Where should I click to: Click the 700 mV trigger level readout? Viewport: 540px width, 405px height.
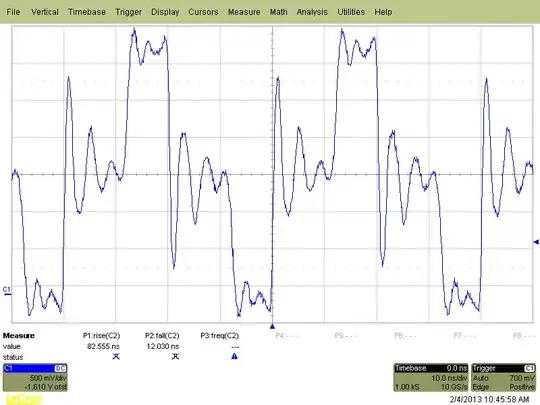[522, 378]
